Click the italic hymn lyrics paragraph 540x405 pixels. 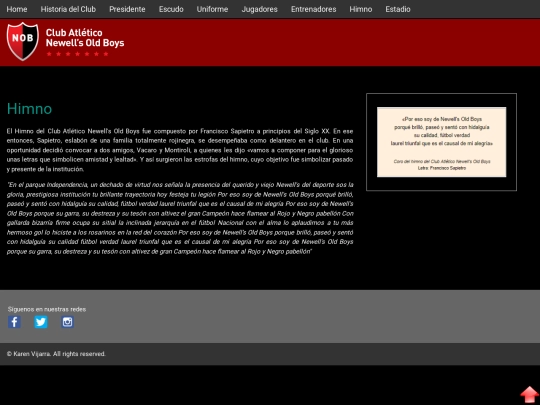180,218
